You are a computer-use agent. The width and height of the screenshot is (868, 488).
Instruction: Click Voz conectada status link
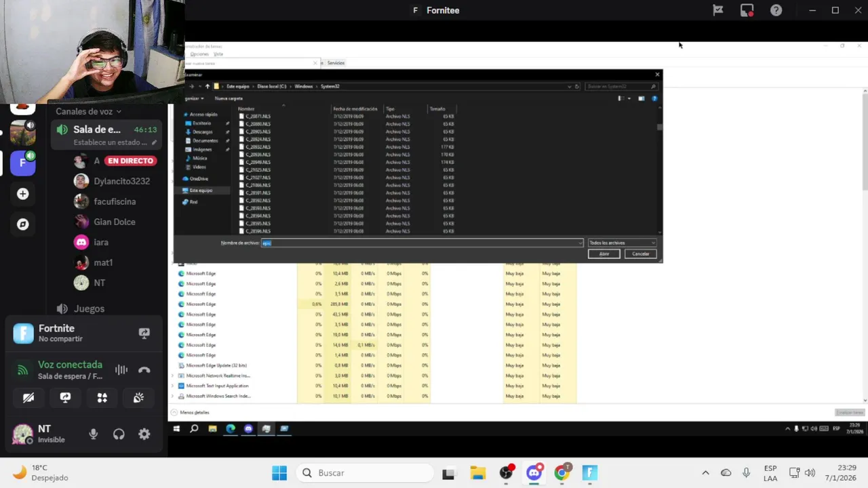[x=70, y=365]
